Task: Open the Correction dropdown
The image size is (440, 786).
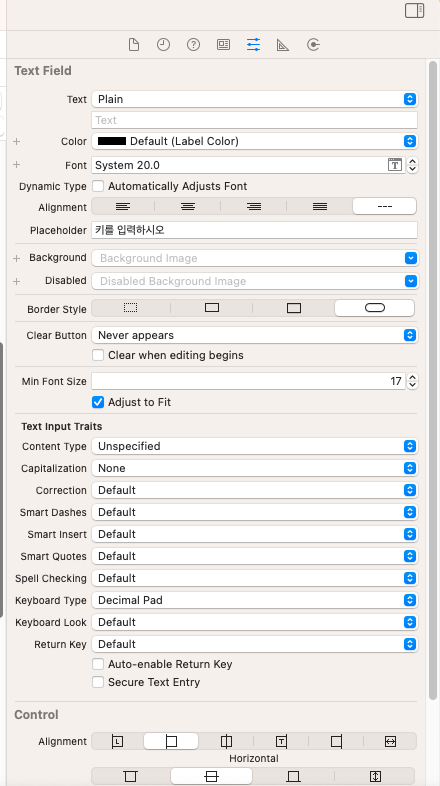Action: point(255,490)
